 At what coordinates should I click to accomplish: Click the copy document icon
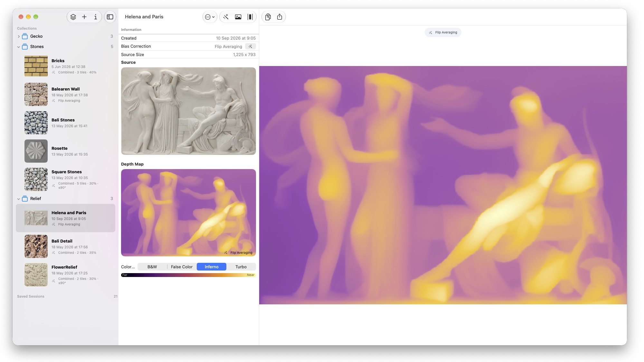pyautogui.click(x=268, y=17)
